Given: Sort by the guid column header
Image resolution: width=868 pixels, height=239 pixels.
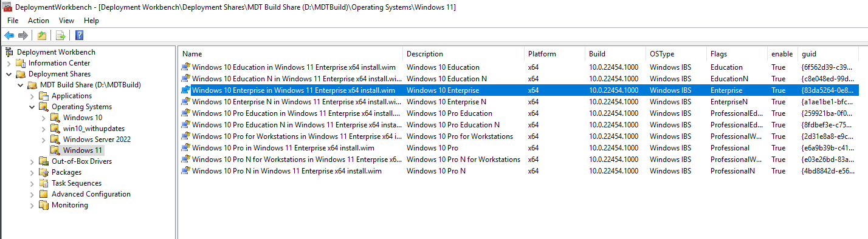Looking at the screenshot, I should click(x=828, y=54).
